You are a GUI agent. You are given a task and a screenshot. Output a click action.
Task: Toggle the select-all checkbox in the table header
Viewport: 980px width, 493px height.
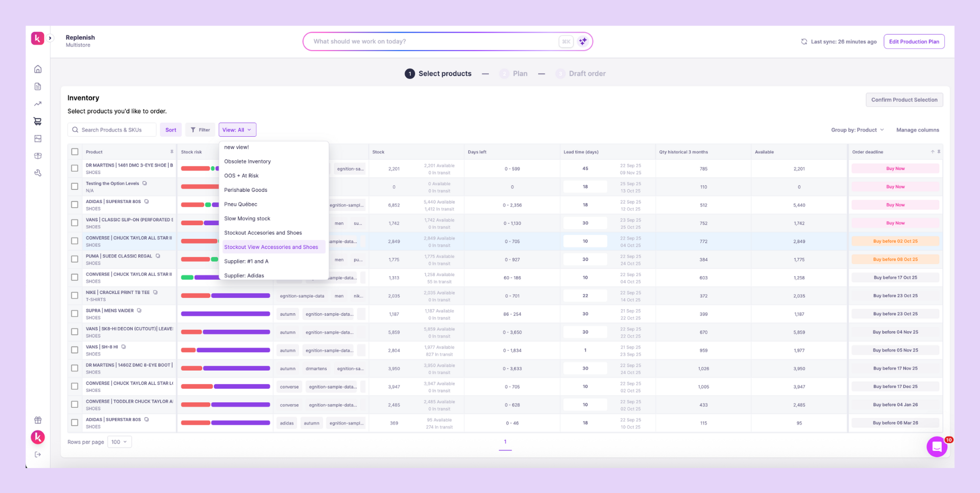click(75, 152)
